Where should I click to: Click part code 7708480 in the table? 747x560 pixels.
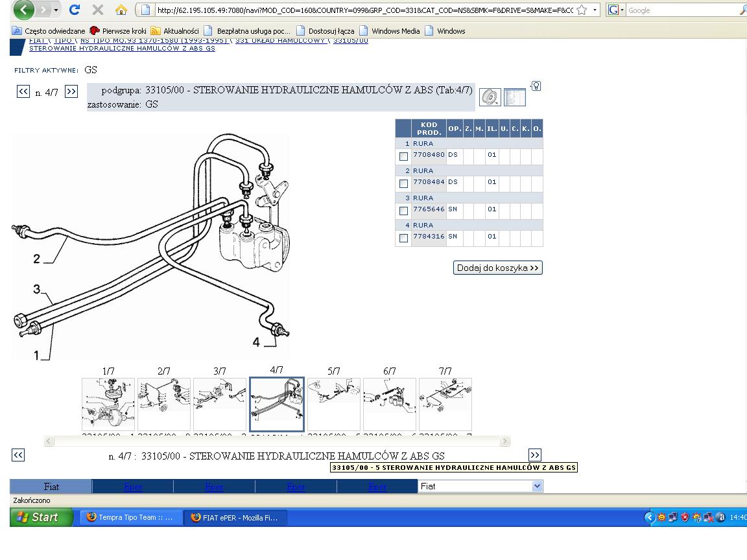(x=429, y=155)
